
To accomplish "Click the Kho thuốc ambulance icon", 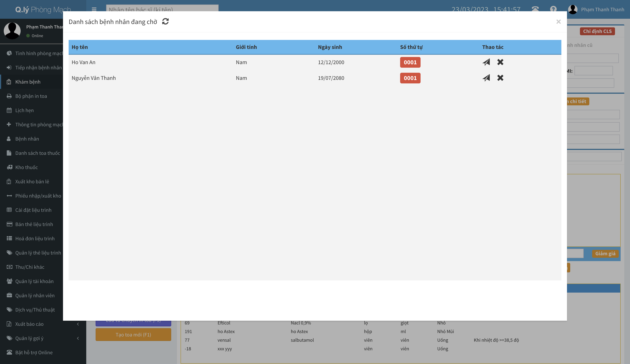I will [x=10, y=167].
